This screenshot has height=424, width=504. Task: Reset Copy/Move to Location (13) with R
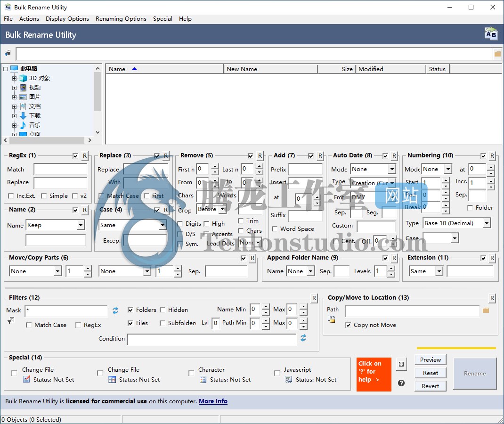492,298
